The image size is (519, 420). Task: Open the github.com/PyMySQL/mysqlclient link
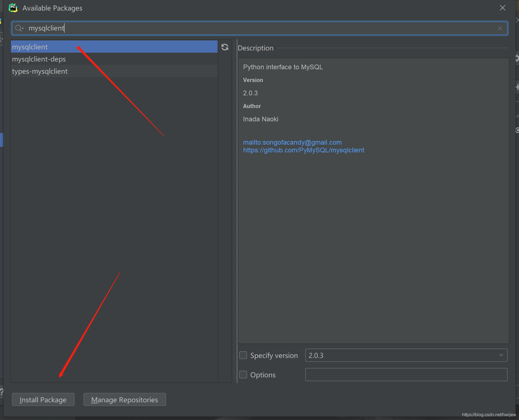(x=304, y=150)
